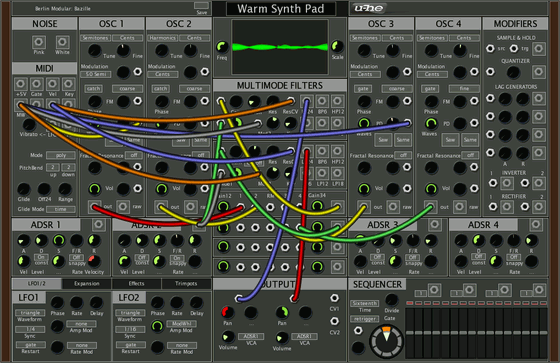560x363 pixels.
Task: Click OSC 1 raw output jack
Action: point(123,207)
